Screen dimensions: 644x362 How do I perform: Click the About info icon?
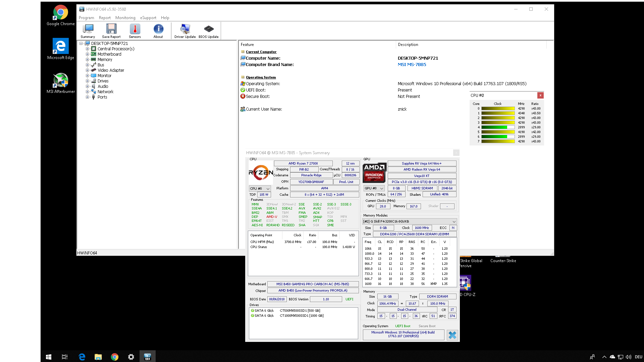tap(158, 31)
